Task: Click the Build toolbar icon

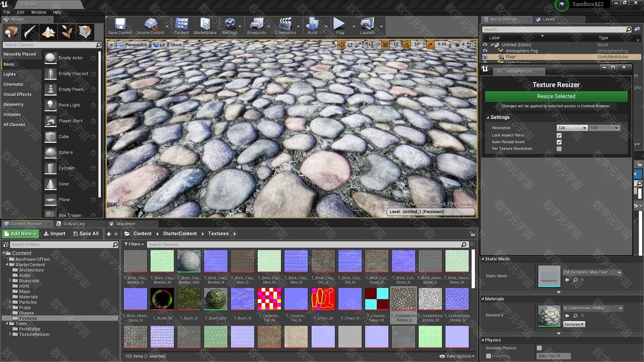Action: point(312,26)
